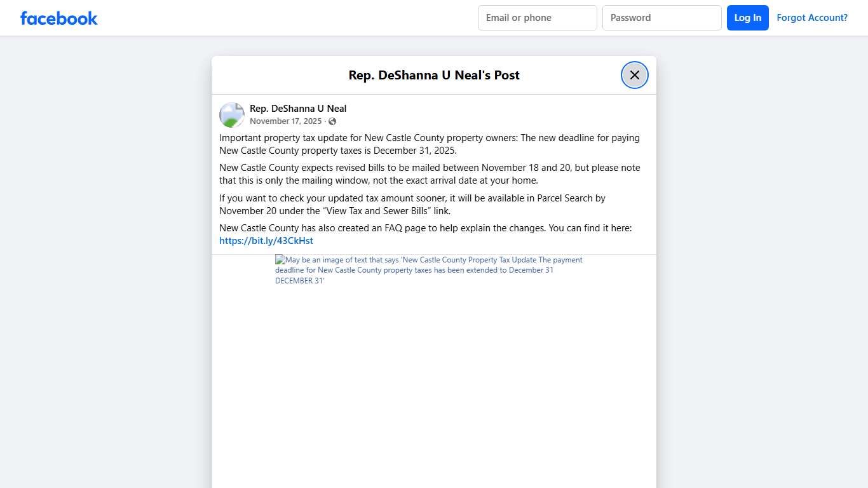Click the DECEMBER 31 text in image description
Screen dimensions: 868x488
299,280
